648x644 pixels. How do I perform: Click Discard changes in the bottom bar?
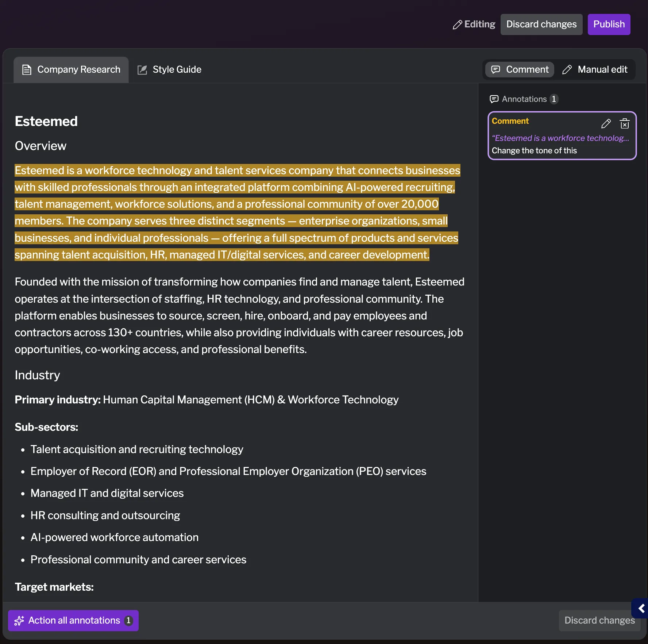(599, 620)
